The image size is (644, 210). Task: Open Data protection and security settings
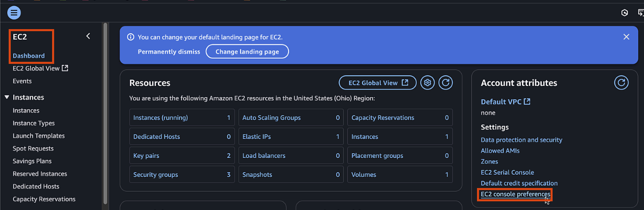pyautogui.click(x=521, y=140)
